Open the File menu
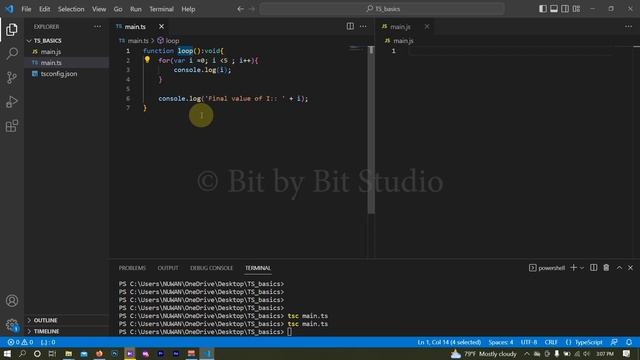This screenshot has width=640, height=360. tap(26, 9)
